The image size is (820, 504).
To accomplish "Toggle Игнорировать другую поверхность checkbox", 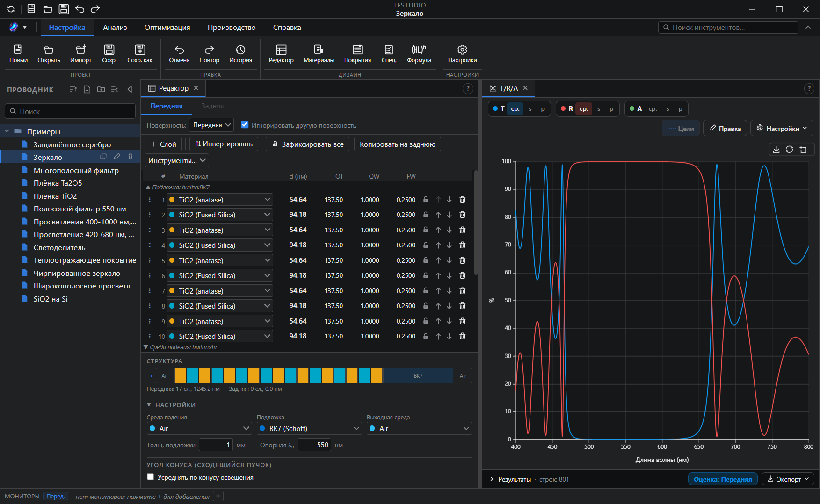I will point(245,124).
